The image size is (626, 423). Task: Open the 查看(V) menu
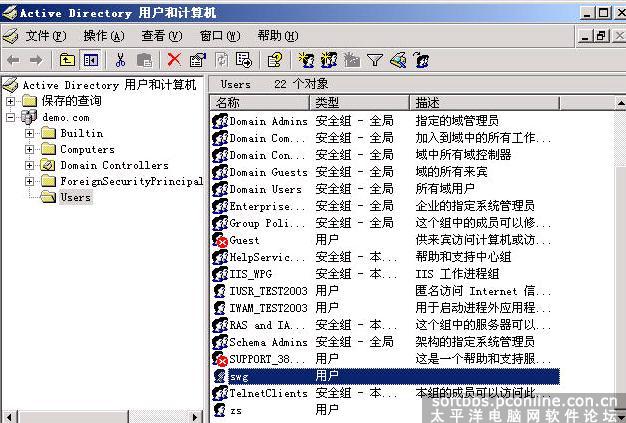pos(162,36)
